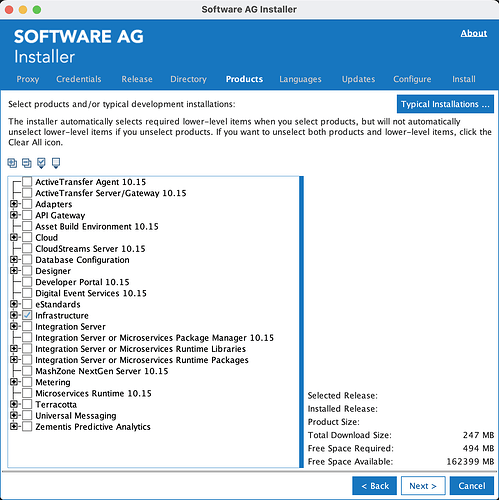Expand the Integration Server tree branch
Screen dimensions: 499x500
click(14, 326)
